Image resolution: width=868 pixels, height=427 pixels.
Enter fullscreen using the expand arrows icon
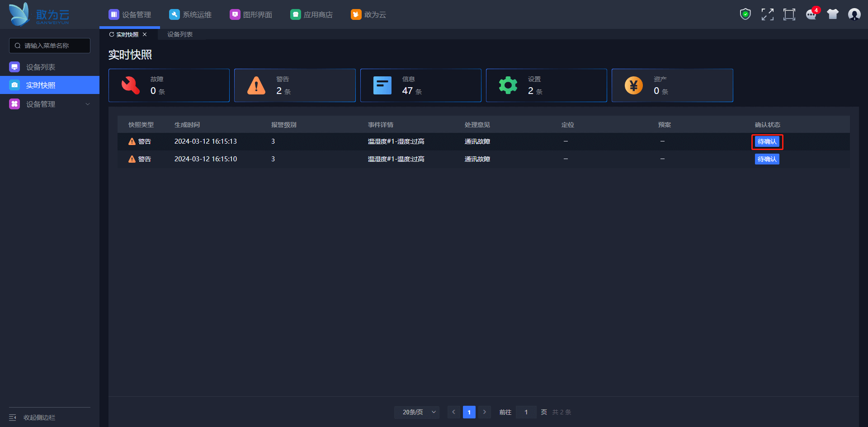tap(767, 14)
